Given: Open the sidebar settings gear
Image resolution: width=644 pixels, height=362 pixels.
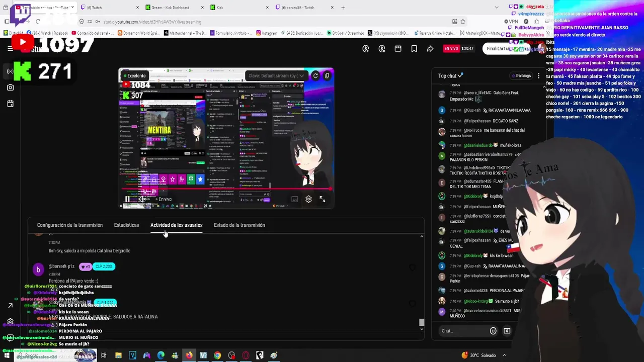Looking at the screenshot, I should (10, 322).
